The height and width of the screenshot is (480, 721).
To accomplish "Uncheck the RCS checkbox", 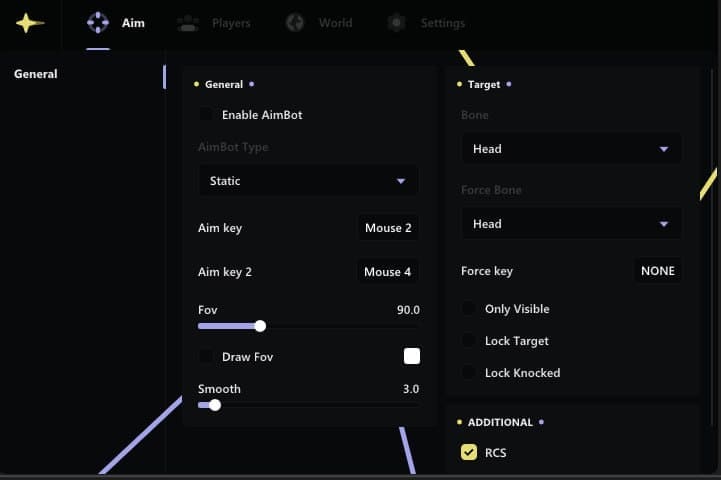I will click(469, 453).
